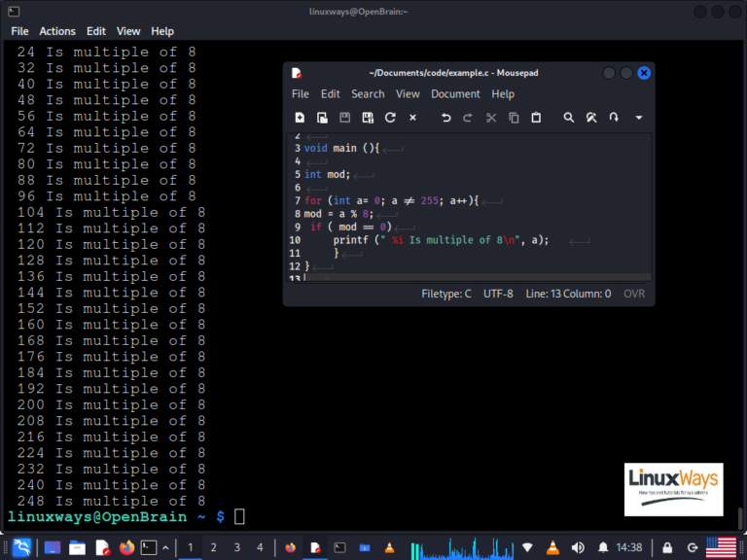Image resolution: width=747 pixels, height=560 pixels.
Task: Click the terminal line '248 Is multiple of 8'
Action: point(112,501)
